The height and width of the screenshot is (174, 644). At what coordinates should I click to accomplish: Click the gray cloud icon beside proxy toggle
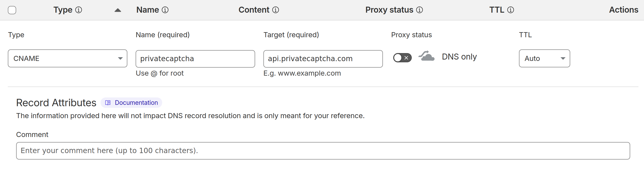tap(426, 57)
